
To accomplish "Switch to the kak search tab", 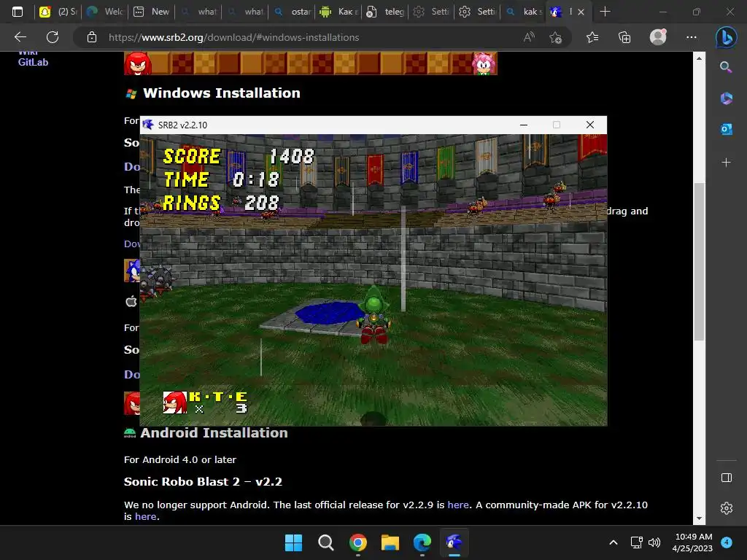I will tap(524, 12).
